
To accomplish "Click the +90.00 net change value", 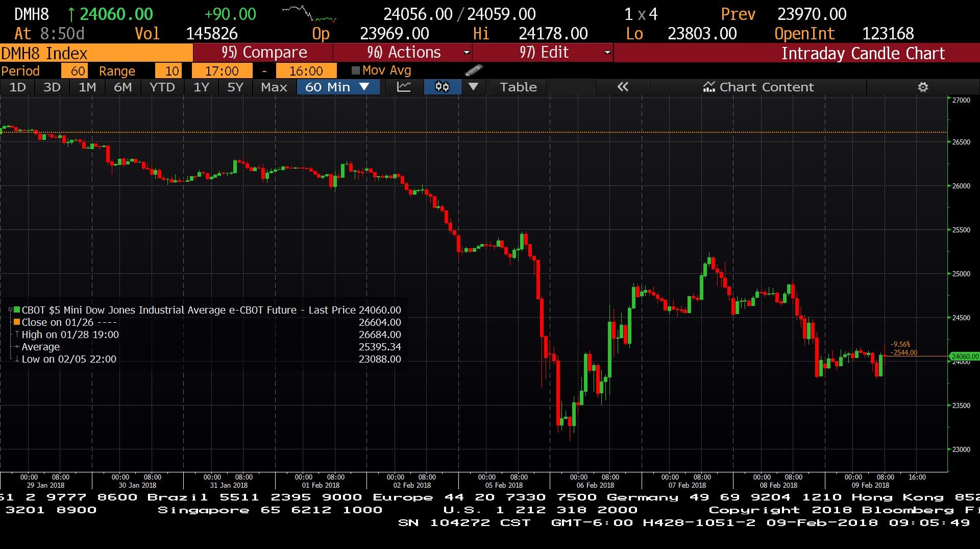I will click(230, 14).
